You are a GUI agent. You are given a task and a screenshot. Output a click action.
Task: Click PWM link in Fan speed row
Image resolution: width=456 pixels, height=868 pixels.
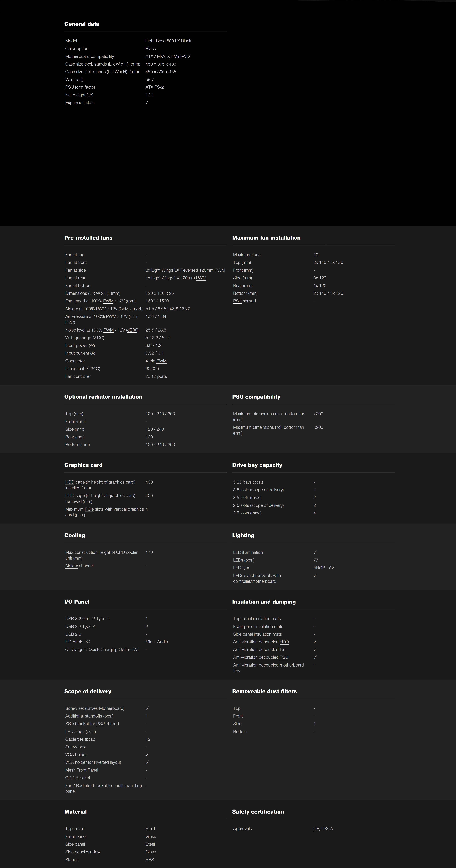click(x=108, y=301)
